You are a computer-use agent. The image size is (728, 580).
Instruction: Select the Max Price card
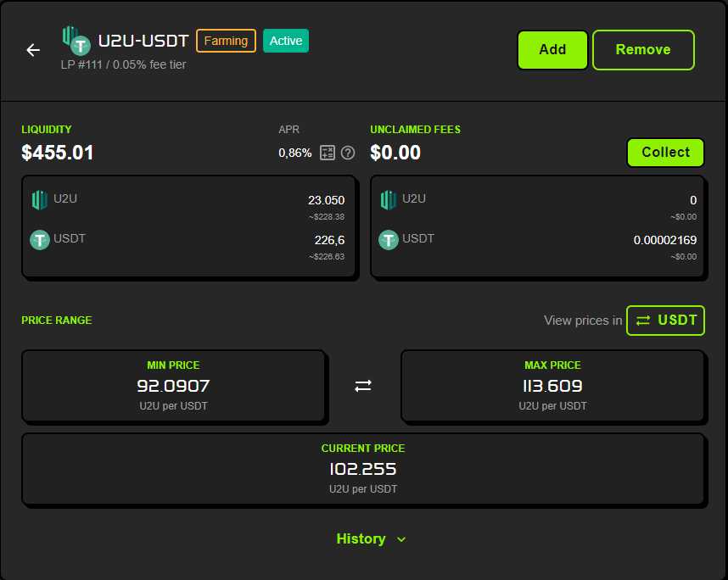[x=552, y=386]
